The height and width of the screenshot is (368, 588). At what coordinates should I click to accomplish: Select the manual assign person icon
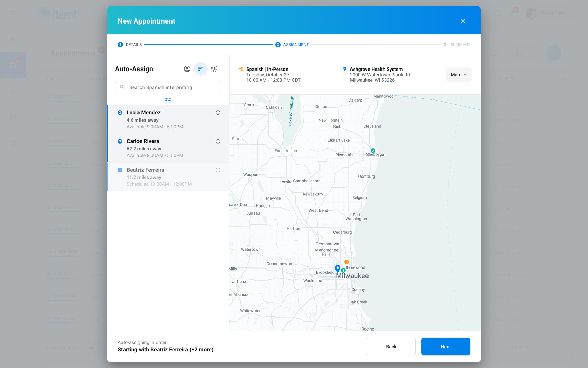[187, 69]
